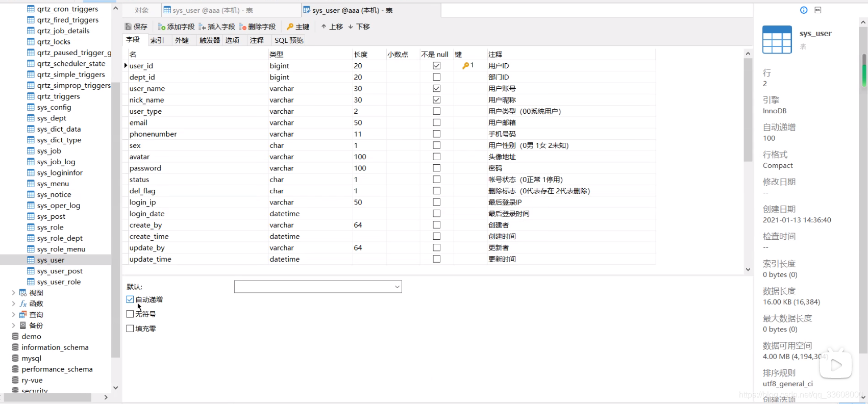Uncheck not-null for user_name row

tap(436, 88)
